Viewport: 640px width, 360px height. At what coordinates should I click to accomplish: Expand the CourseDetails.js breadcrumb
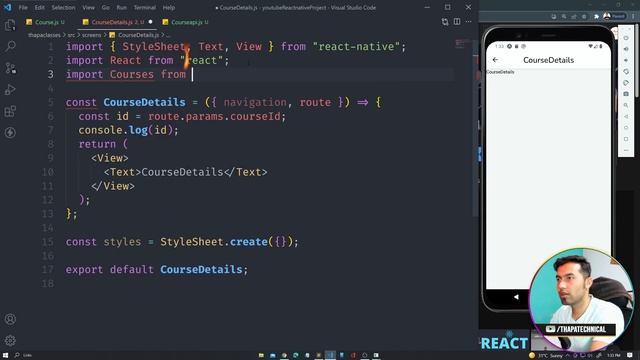pyautogui.click(x=134, y=35)
